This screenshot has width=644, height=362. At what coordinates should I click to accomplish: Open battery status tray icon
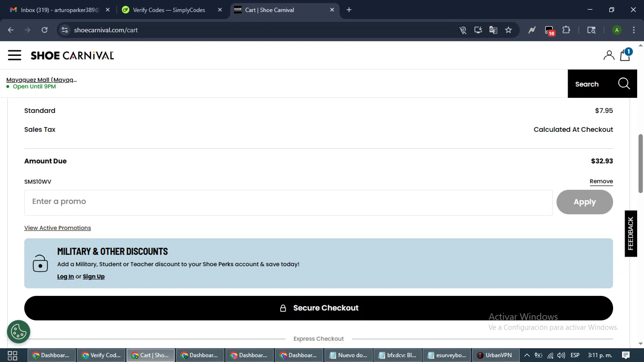[538, 356]
